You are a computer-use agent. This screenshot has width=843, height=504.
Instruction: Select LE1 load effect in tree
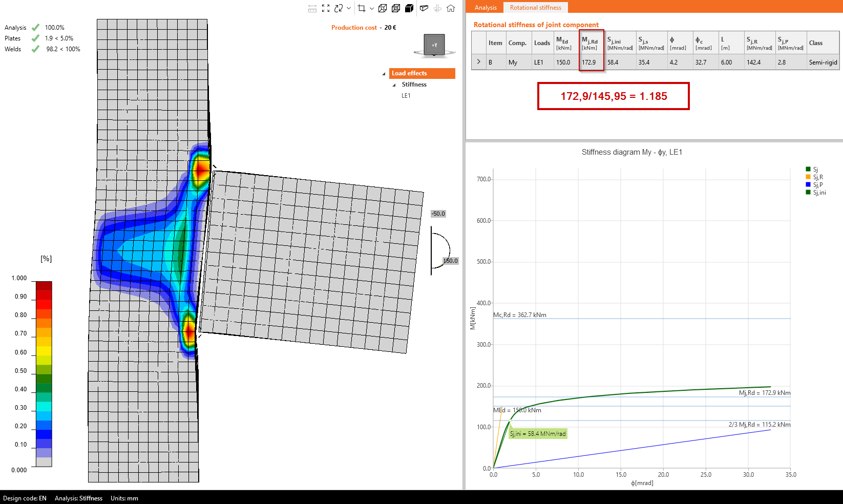point(406,96)
